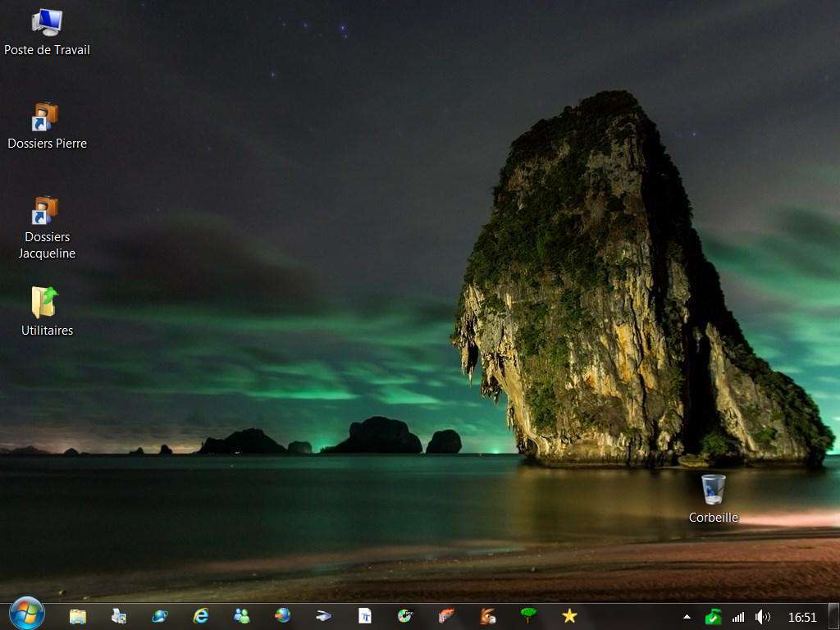Viewport: 840px width, 630px height.
Task: Open the volume speaker control
Action: point(762,616)
